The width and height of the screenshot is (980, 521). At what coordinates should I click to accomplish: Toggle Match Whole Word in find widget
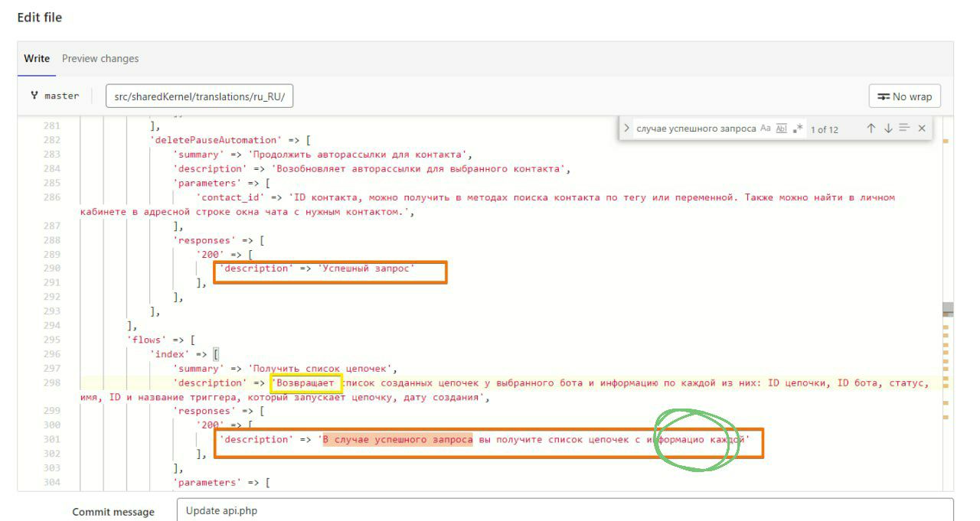point(782,129)
